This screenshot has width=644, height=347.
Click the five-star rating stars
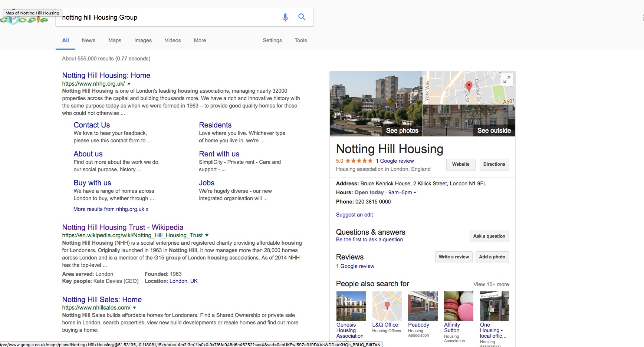359,161
